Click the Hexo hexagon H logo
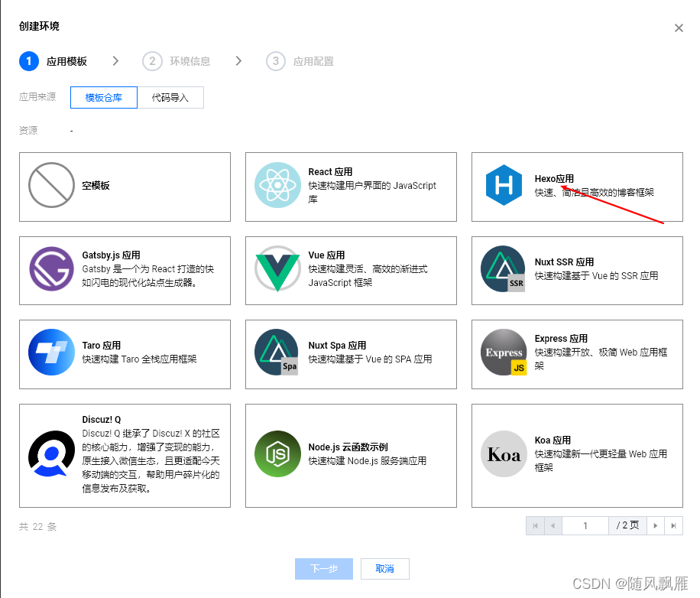Image resolution: width=700 pixels, height=598 pixels. 504,185
